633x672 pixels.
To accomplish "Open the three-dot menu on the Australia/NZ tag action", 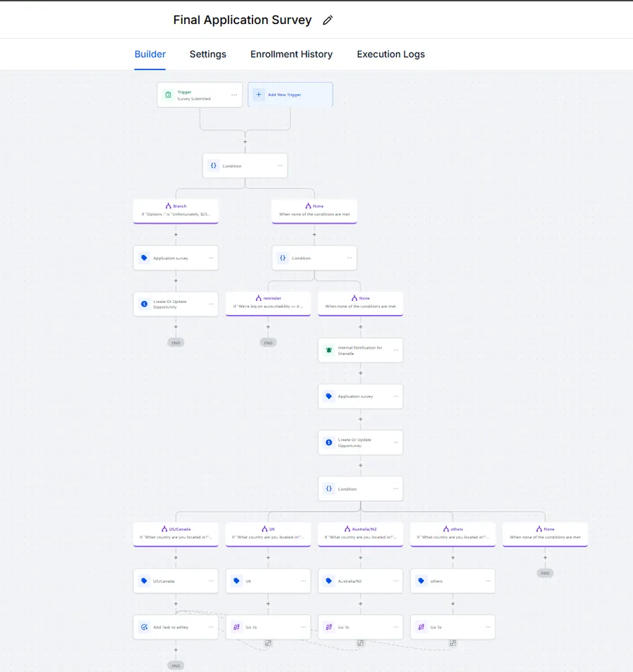I will 396,581.
